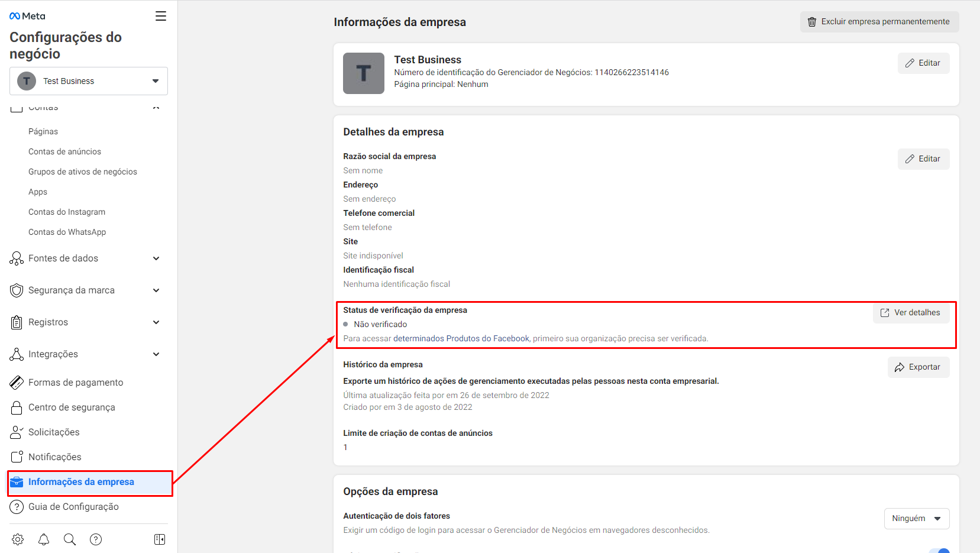This screenshot has height=553, width=980.
Task: Edit Detalhes da empresa
Action: pos(923,159)
